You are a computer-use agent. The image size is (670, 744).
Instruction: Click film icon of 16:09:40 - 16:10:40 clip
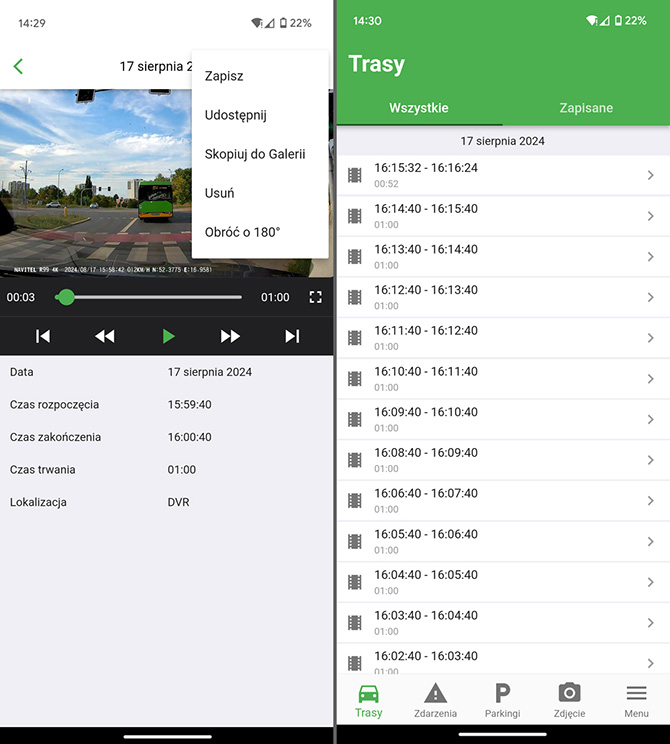point(354,419)
